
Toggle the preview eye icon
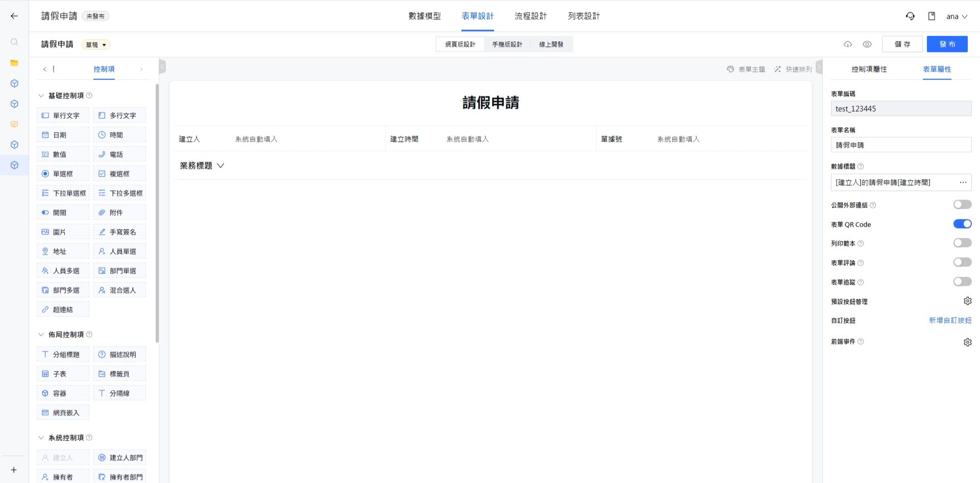click(x=867, y=44)
